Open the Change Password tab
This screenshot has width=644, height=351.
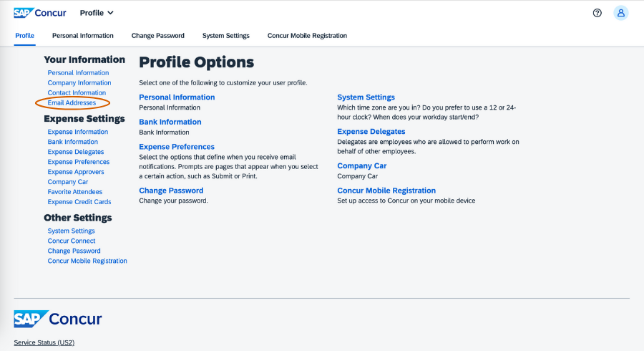click(157, 36)
